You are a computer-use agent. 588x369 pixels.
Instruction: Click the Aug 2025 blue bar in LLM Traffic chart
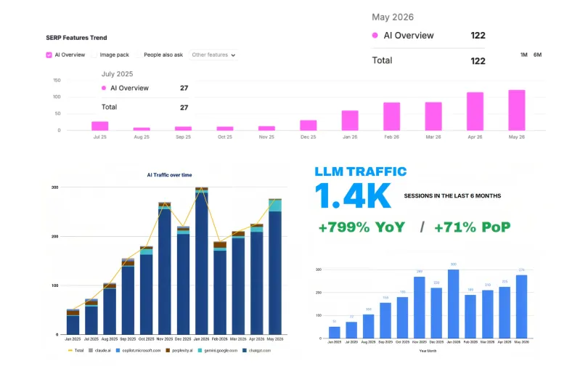coord(369,327)
